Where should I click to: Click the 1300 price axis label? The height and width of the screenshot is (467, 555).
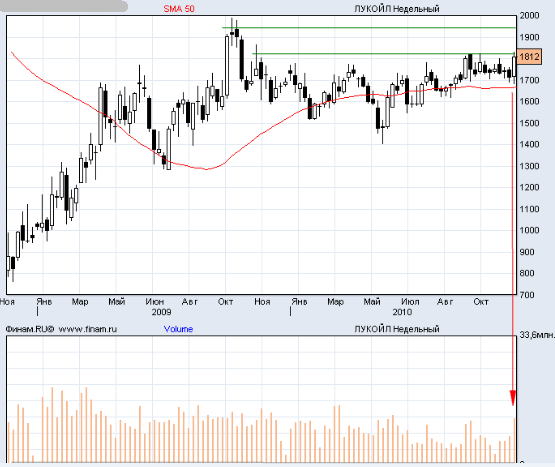pyautogui.click(x=529, y=166)
